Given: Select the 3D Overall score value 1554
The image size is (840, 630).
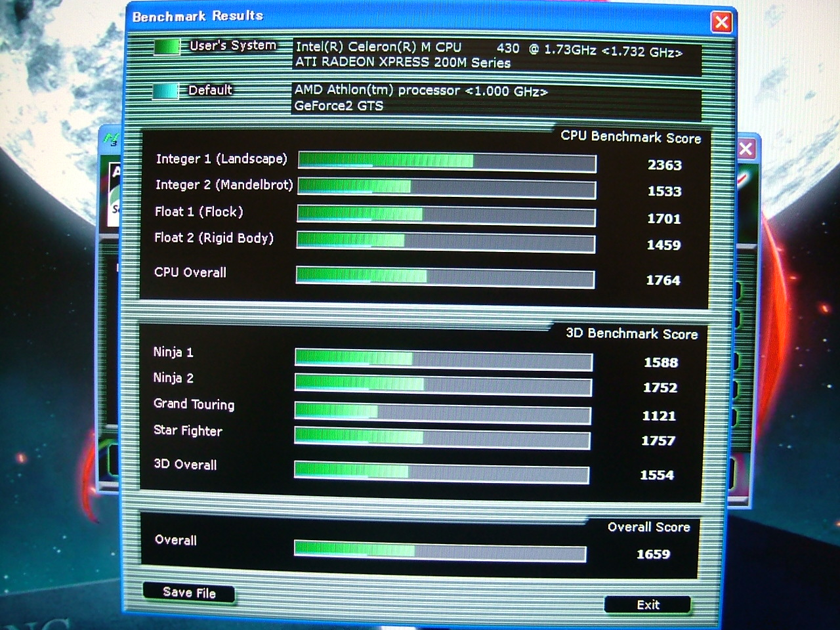Looking at the screenshot, I should coord(657,475).
